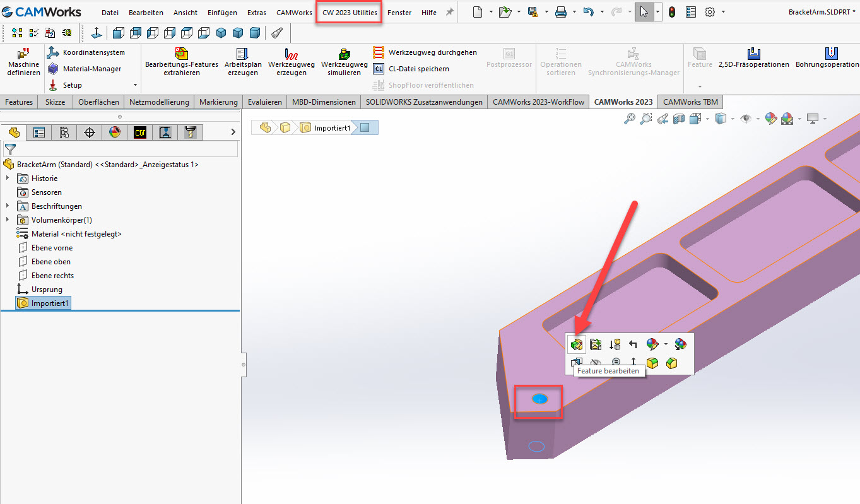Switch to the Evaluieren tab
This screenshot has height=504, width=860.
265,102
